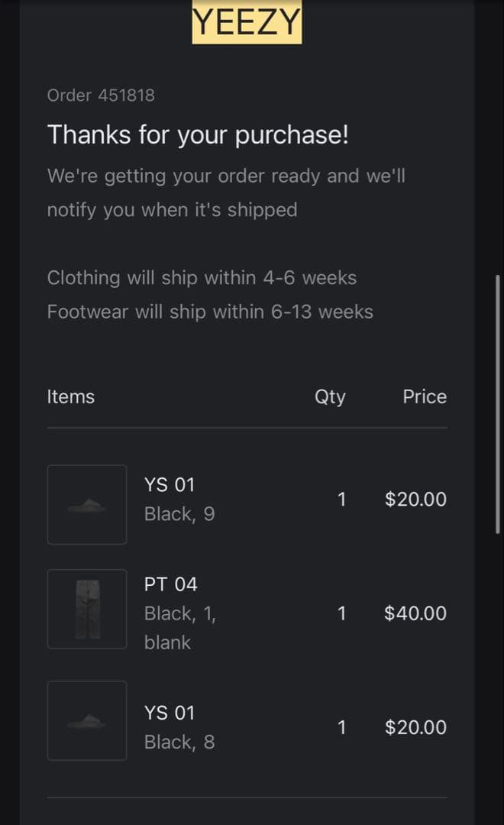Open the slide thumbnail for size 9 item
The width and height of the screenshot is (504, 825).
[x=87, y=504]
